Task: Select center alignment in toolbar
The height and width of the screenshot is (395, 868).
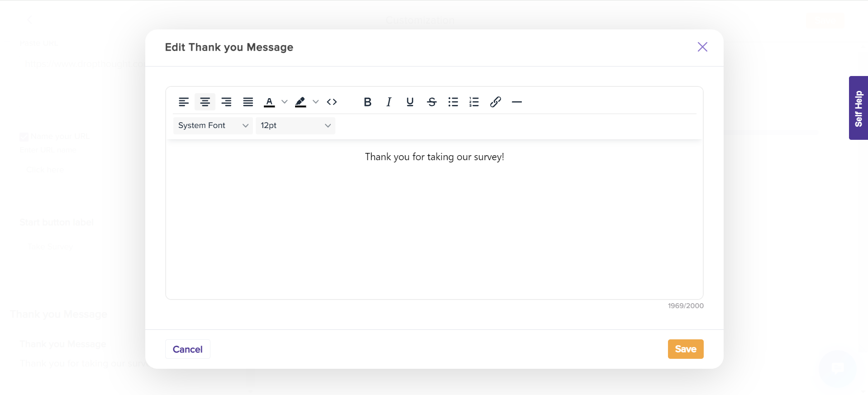Action: [205, 102]
